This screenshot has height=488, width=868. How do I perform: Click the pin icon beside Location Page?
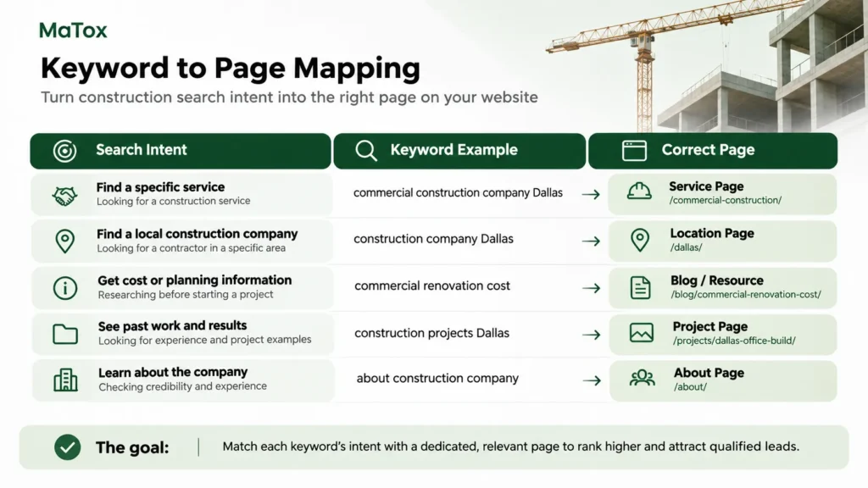(640, 240)
